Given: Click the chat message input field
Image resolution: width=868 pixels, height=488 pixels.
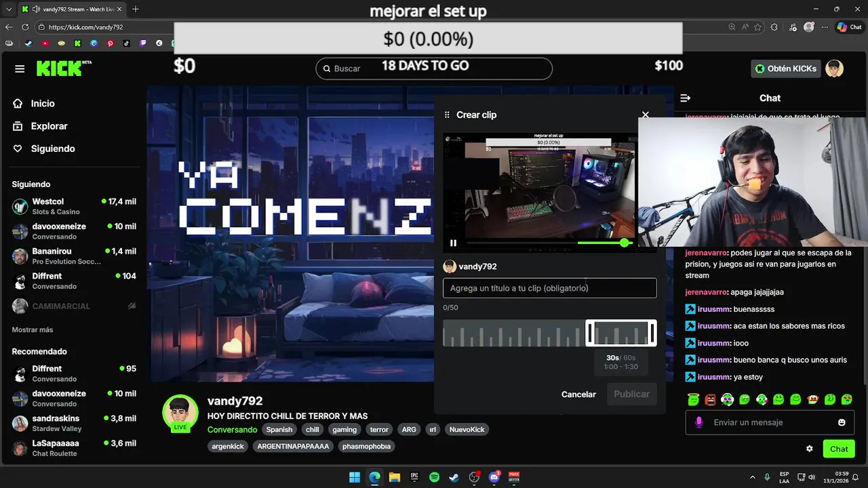Looking at the screenshot, I should 770,422.
